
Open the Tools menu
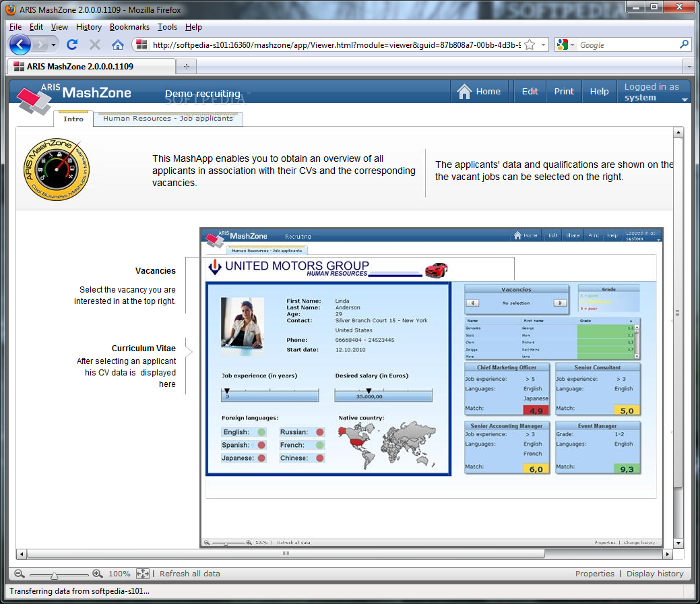tap(167, 27)
